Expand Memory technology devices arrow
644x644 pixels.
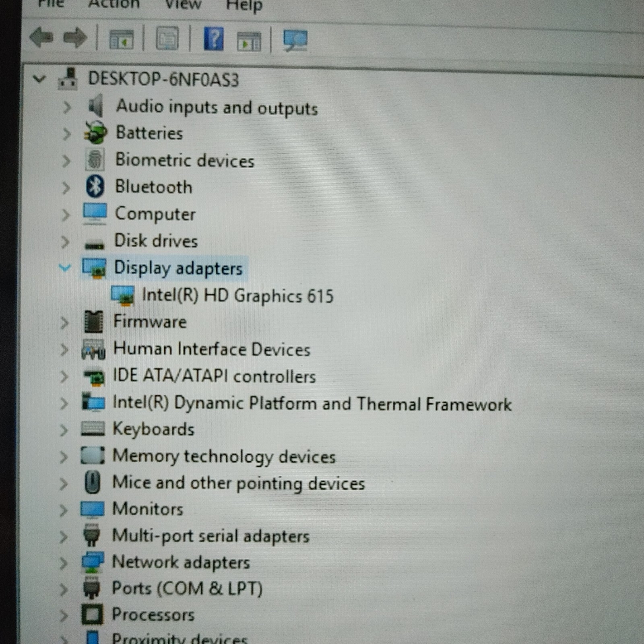click(64, 457)
